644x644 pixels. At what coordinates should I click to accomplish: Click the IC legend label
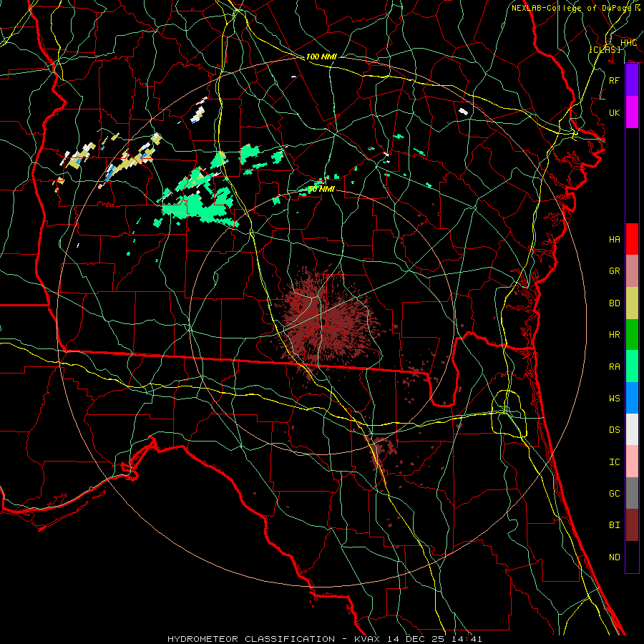(614, 462)
